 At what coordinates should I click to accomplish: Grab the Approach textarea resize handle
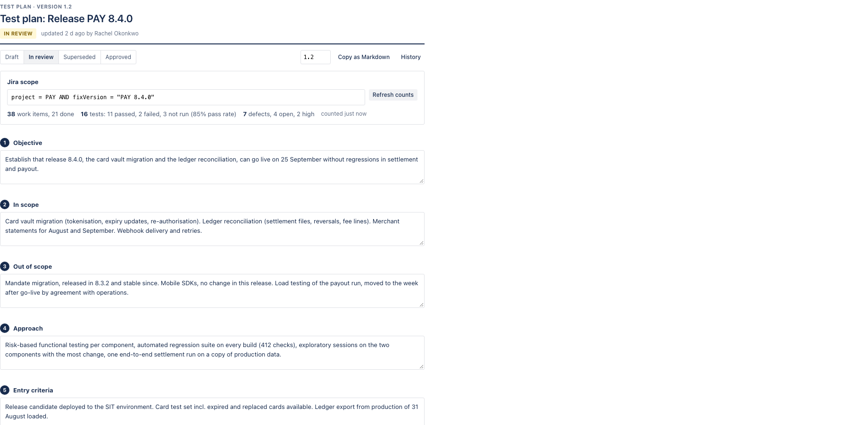[x=421, y=366]
